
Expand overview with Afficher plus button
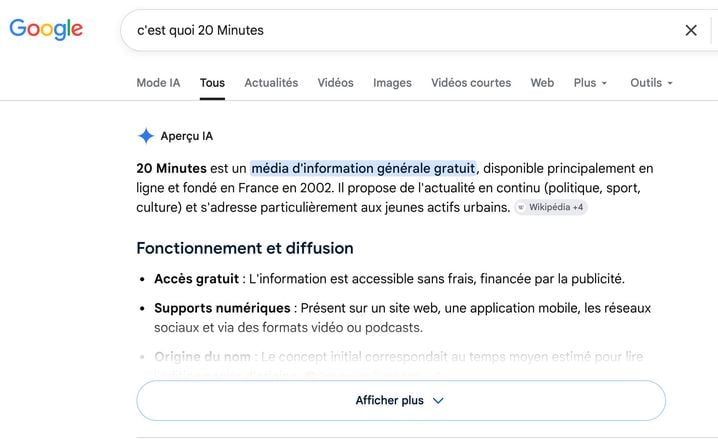click(x=401, y=401)
